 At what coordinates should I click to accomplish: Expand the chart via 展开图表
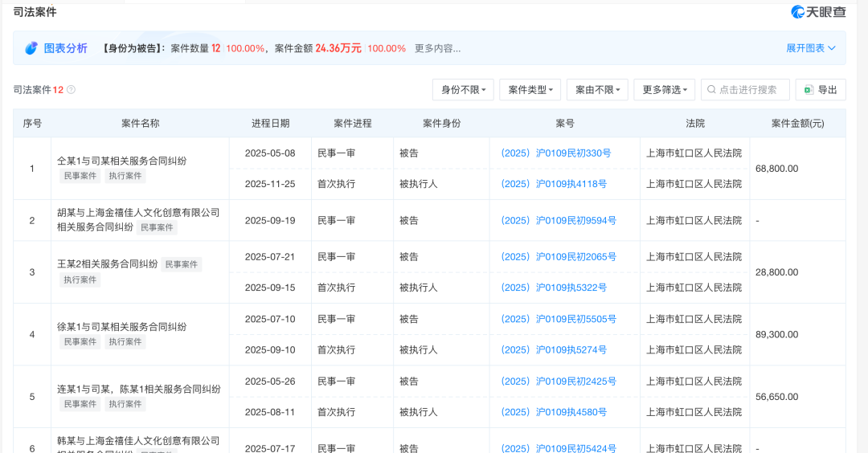pos(810,48)
